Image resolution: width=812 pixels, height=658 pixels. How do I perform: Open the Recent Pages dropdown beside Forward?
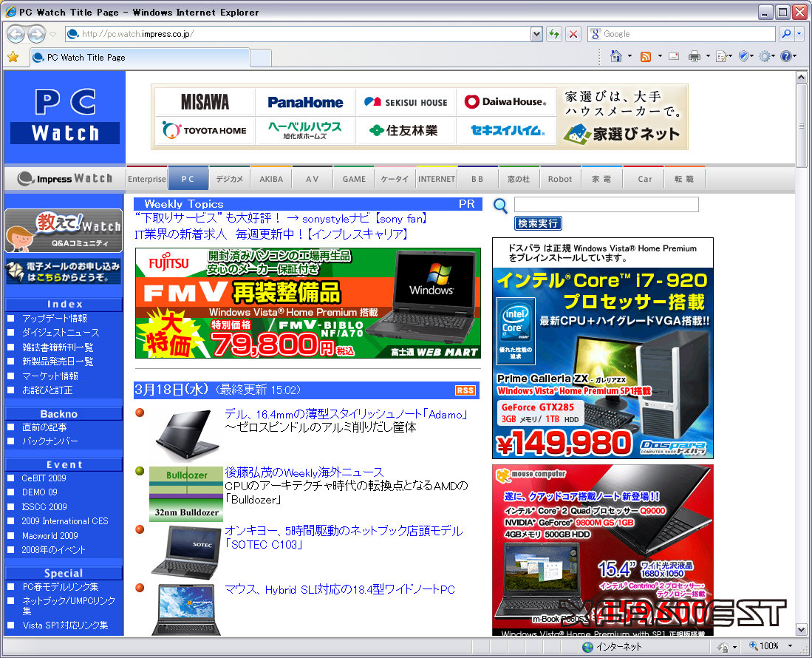coord(52,35)
